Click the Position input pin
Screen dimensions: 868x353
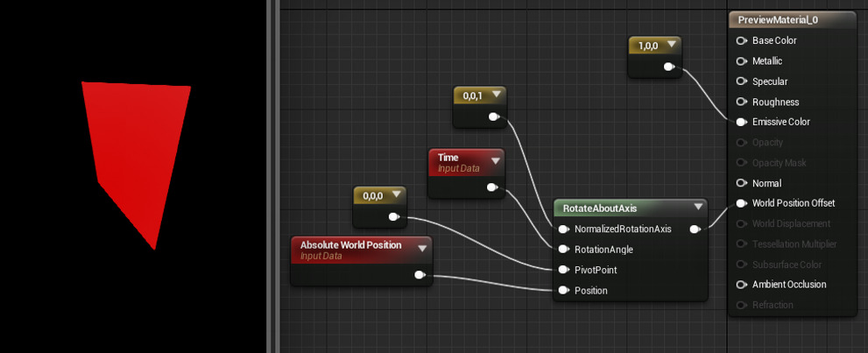click(563, 290)
